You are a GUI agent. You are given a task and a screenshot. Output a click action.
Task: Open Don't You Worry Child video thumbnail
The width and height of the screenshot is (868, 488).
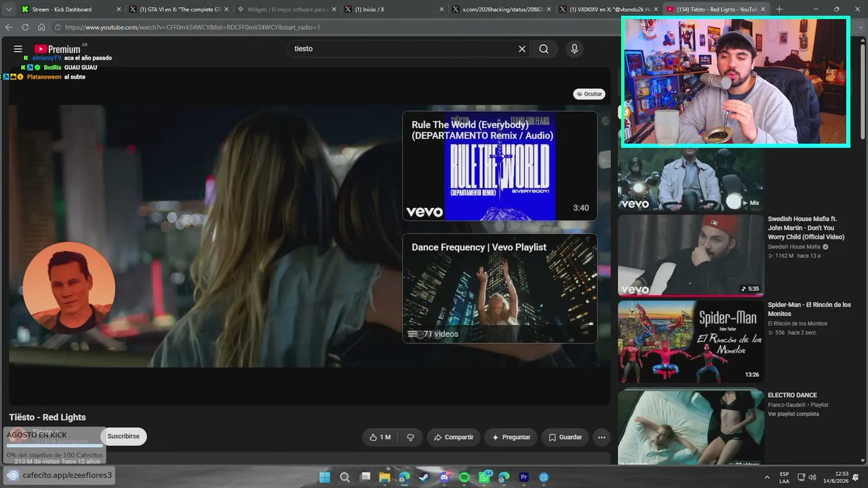pos(690,256)
